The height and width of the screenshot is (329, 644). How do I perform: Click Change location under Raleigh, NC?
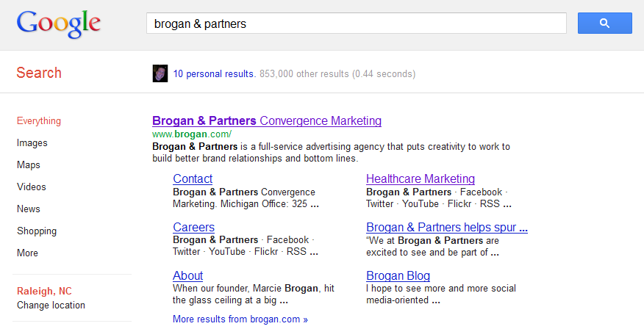tap(51, 305)
